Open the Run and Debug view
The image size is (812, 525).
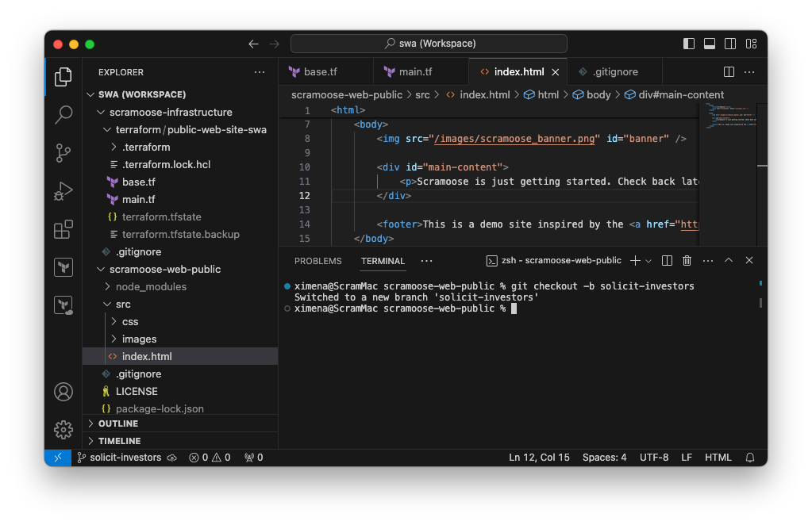point(63,191)
